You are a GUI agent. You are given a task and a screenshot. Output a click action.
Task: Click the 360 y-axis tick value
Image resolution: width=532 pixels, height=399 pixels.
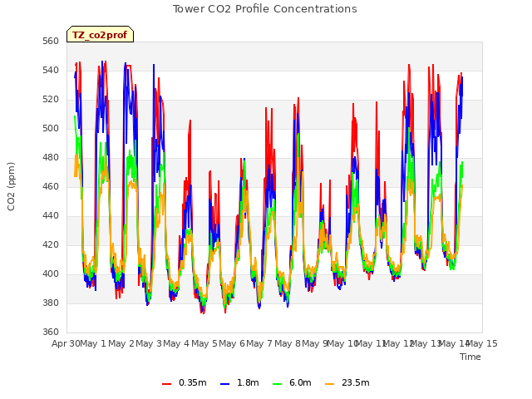coord(51,332)
